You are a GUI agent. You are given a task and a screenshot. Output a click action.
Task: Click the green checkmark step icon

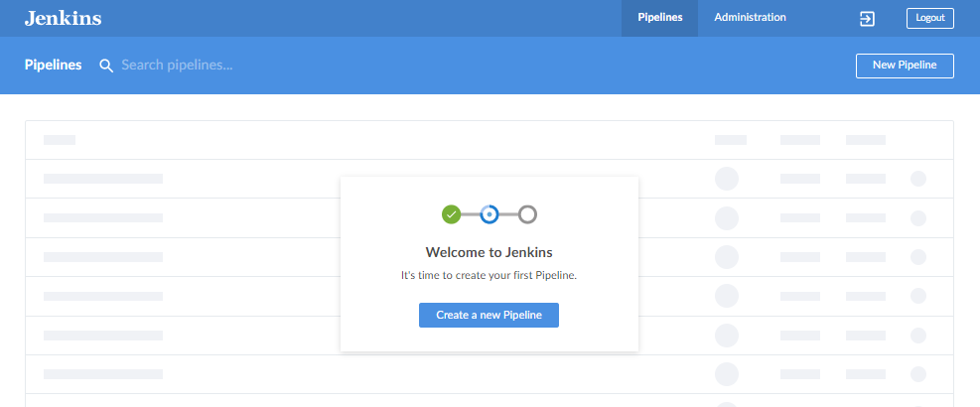coord(451,214)
